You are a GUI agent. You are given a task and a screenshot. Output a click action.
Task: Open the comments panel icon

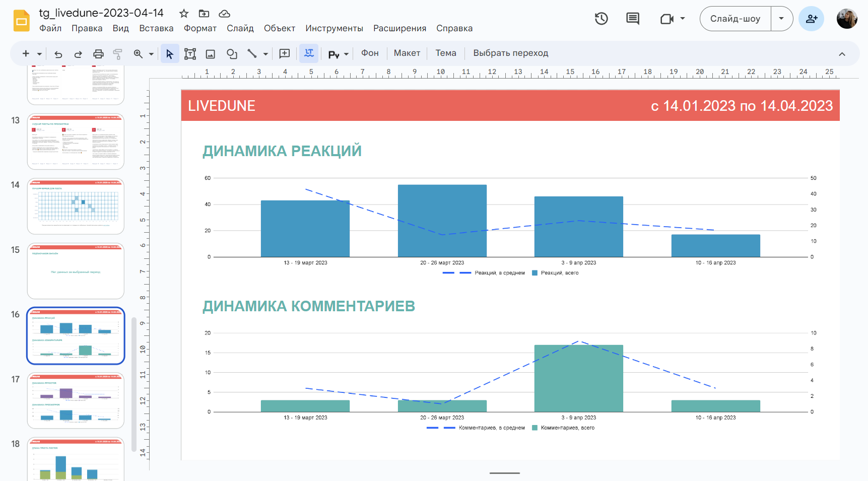(633, 19)
